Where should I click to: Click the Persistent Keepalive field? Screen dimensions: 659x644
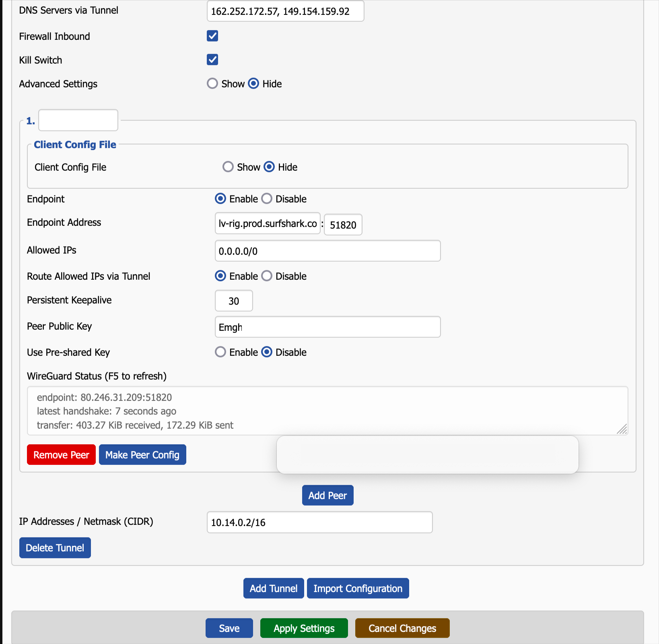pyautogui.click(x=234, y=301)
